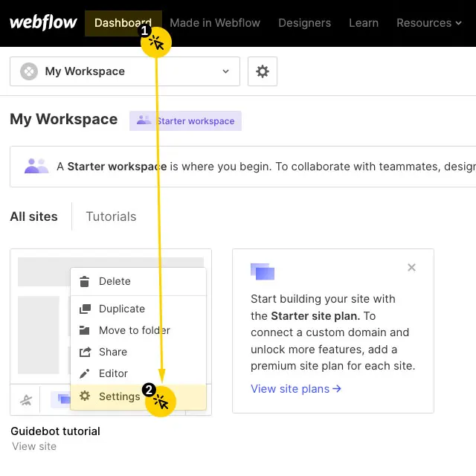Image resolution: width=476 pixels, height=476 pixels.
Task: Choose Duplicate in the site menu
Action: 121,309
